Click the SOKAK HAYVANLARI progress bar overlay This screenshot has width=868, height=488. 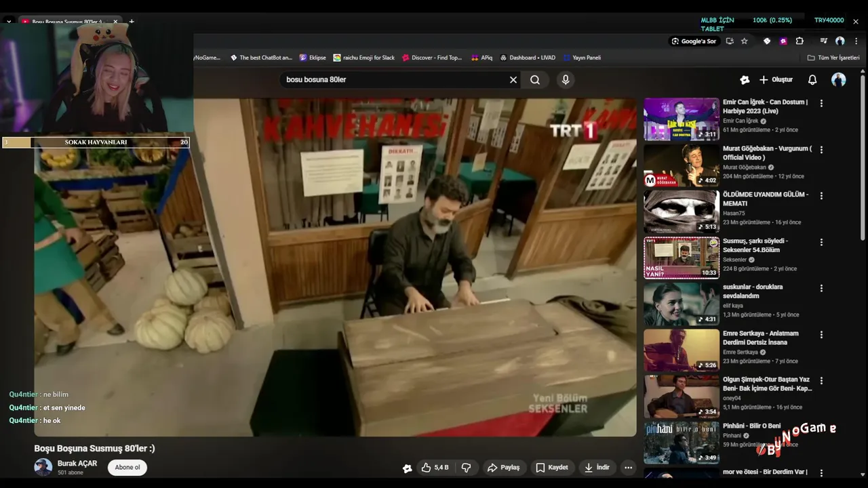pos(96,142)
